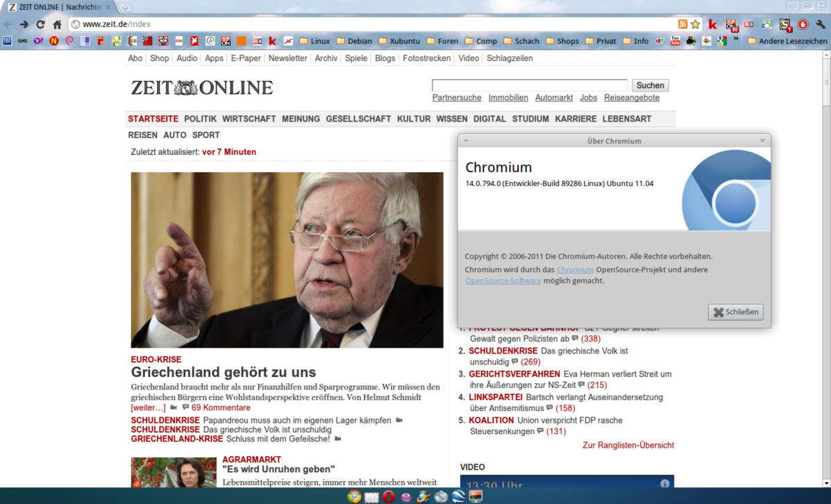Screen dimensions: 831x504
Task: Open the 69 Kommentare link
Action: (221, 408)
